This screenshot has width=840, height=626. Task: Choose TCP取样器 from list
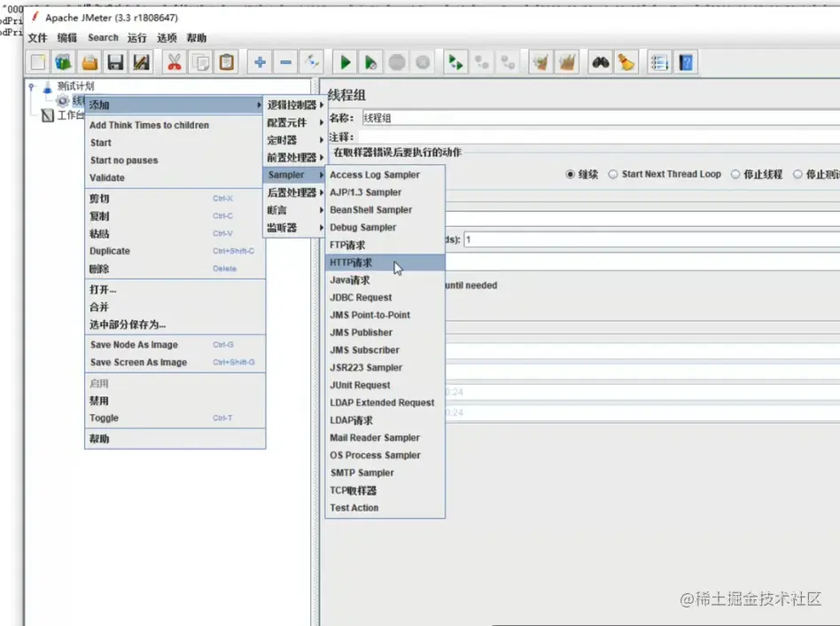[x=385, y=490]
